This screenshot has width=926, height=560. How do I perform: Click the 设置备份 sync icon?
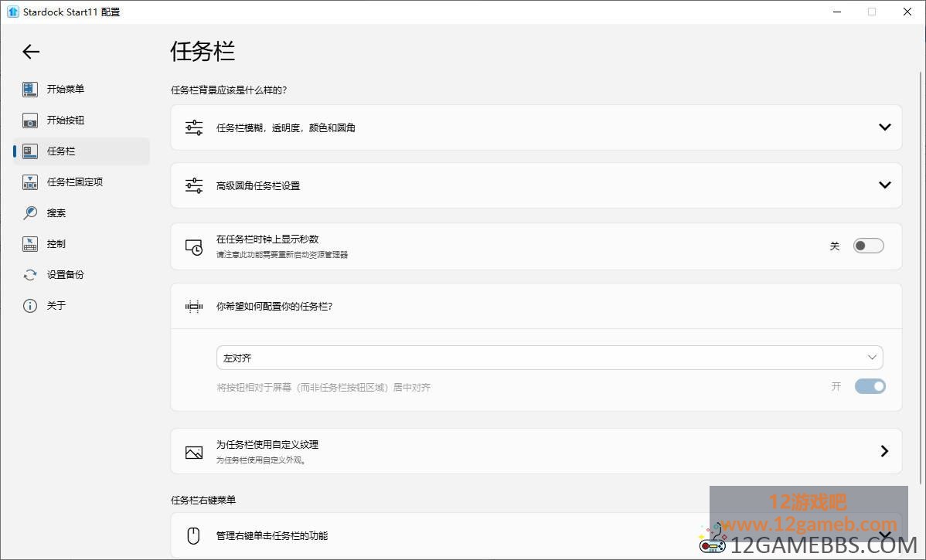[30, 275]
